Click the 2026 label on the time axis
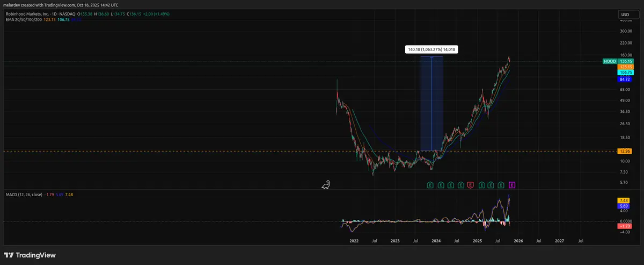The width and height of the screenshot is (644, 265). 518,242
